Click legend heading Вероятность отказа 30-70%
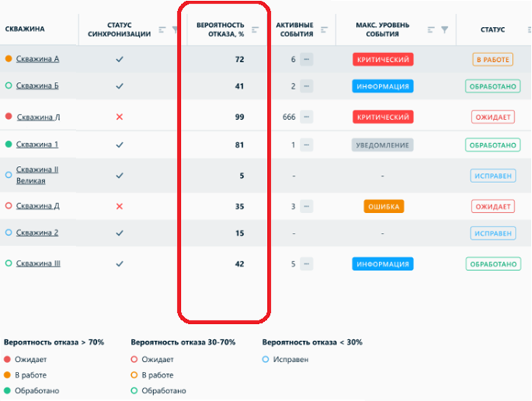Viewport: 532px width, 401px height. click(183, 343)
